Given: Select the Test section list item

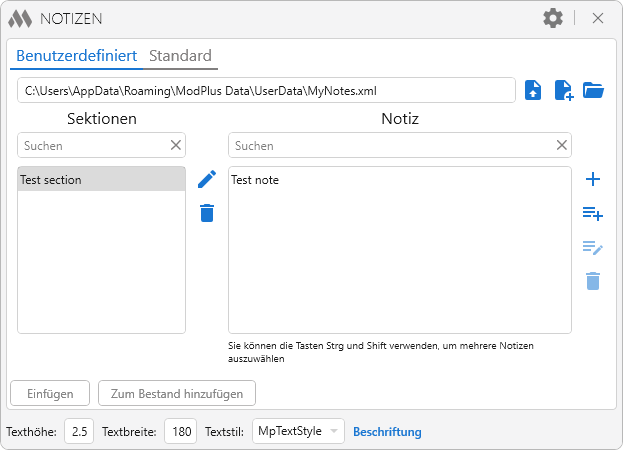Looking at the screenshot, I should pos(101,180).
